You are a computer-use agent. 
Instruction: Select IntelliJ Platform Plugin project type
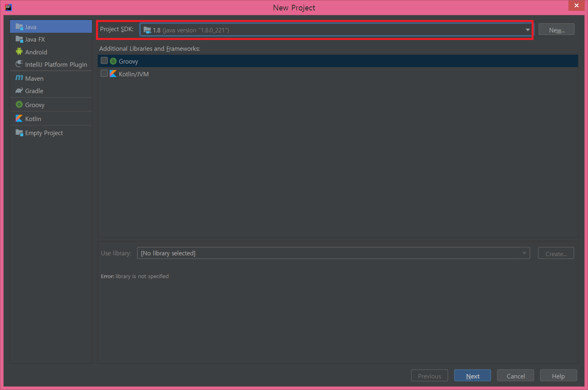pyautogui.click(x=51, y=64)
